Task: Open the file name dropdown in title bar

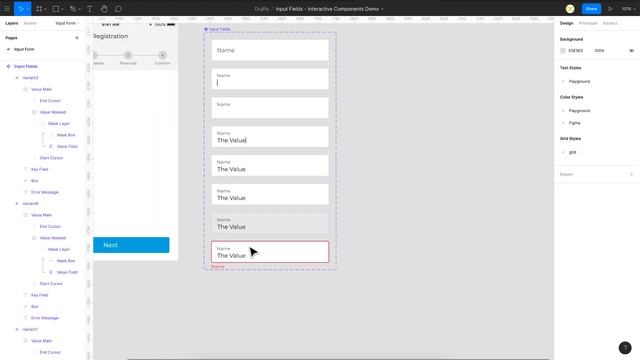Action: 382,9
